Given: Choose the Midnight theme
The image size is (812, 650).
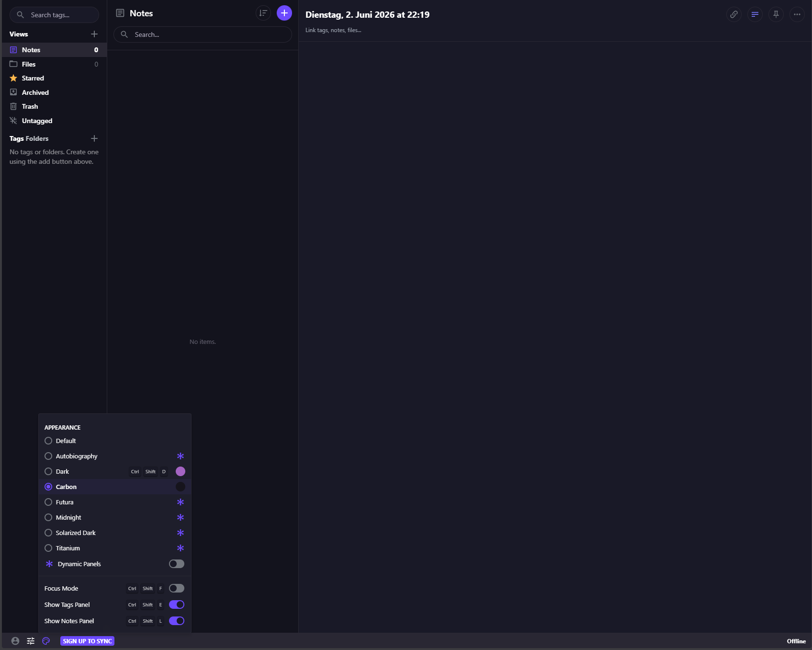Looking at the screenshot, I should pos(114,517).
